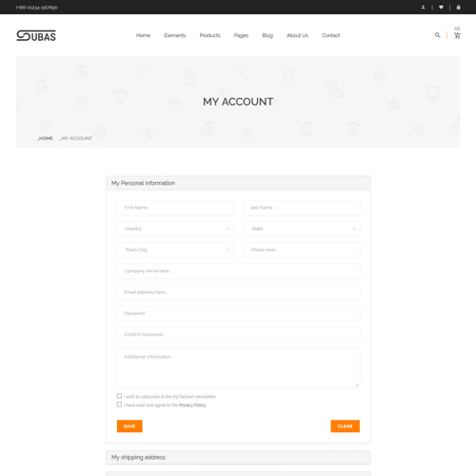Check the Privacy Policy agreement box

click(119, 405)
